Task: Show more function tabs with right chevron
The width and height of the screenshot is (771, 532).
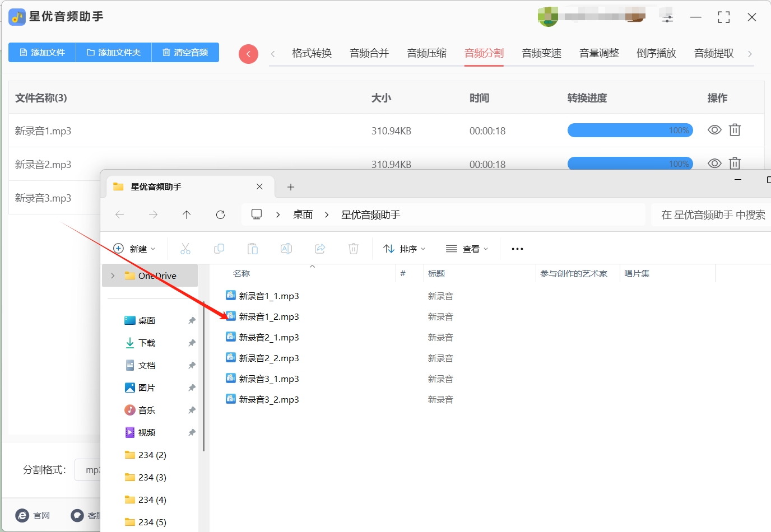Action: [750, 54]
